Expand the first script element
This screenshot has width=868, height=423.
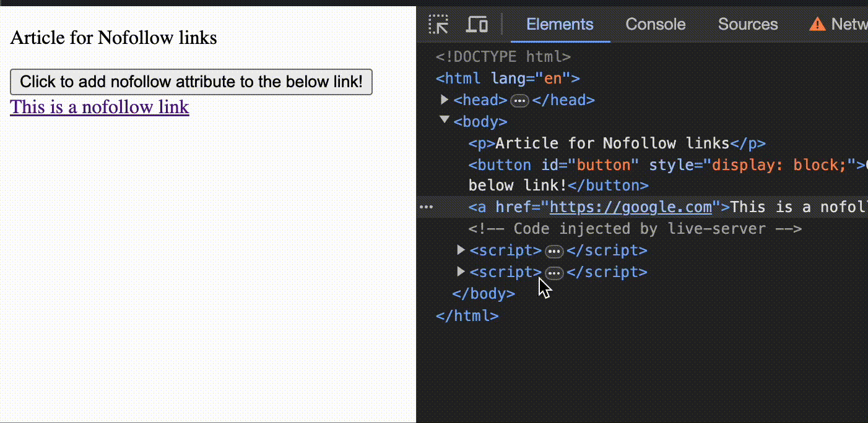coord(460,250)
